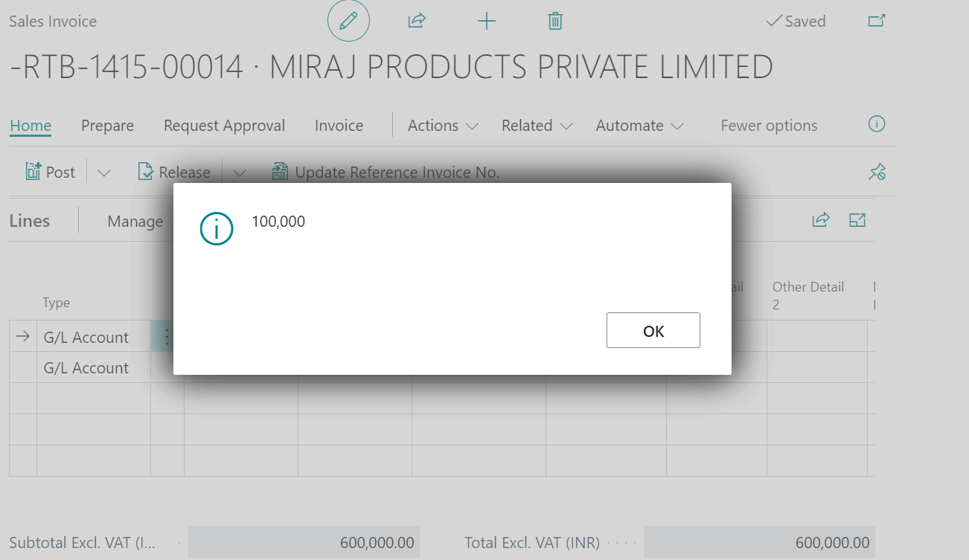Click the Update Reference Invoice No. icon

click(x=280, y=171)
